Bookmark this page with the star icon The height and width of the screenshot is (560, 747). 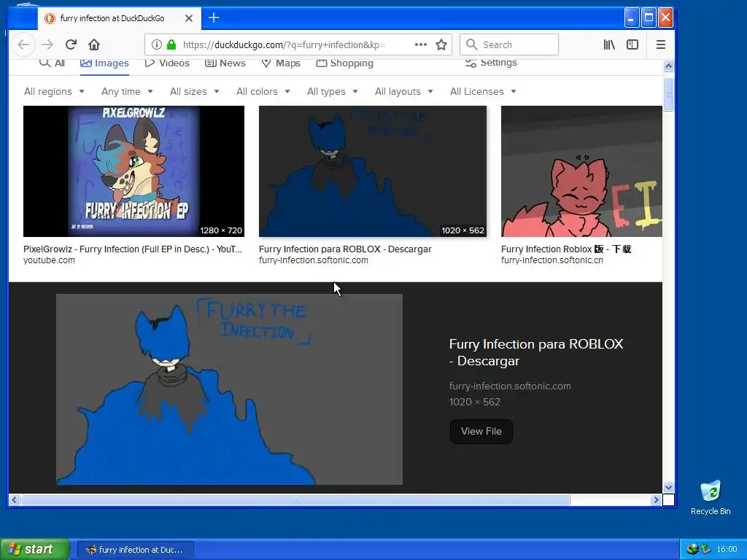click(x=441, y=44)
